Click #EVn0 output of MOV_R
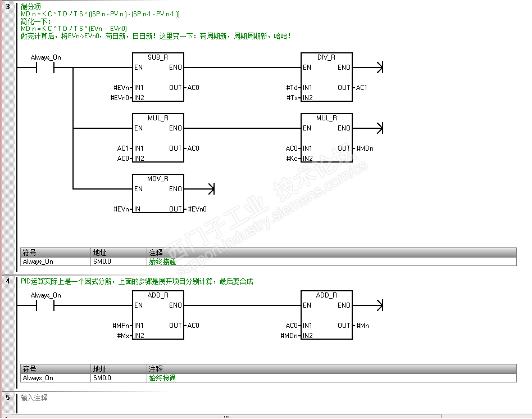Screen dimensions: 532x419 point(197,209)
